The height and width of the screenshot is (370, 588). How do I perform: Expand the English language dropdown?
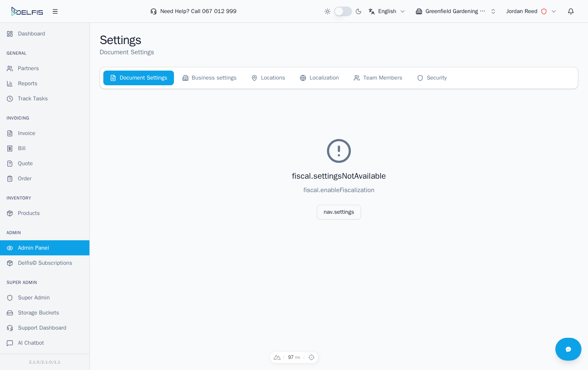(387, 11)
